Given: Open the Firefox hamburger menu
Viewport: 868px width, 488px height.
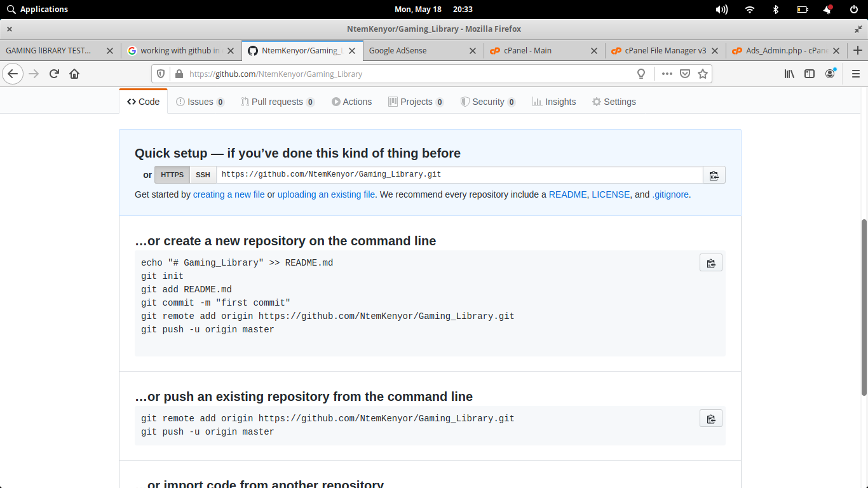Looking at the screenshot, I should (855, 74).
